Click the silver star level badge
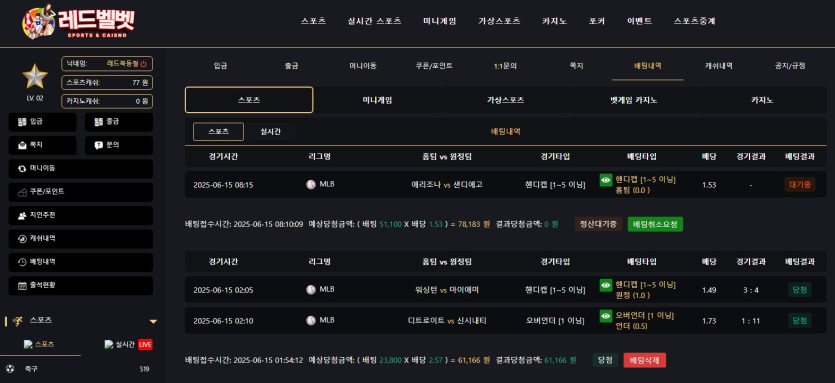The height and width of the screenshot is (383, 835). [35, 76]
